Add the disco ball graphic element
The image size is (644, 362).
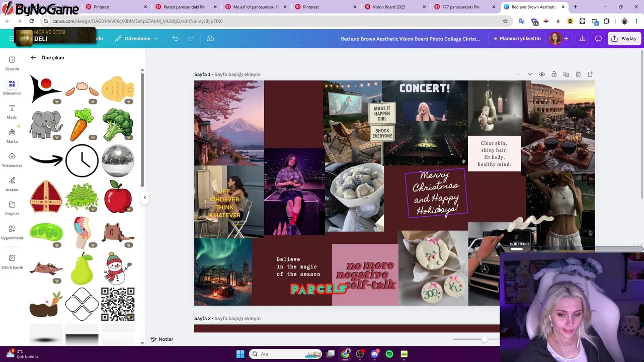118,161
